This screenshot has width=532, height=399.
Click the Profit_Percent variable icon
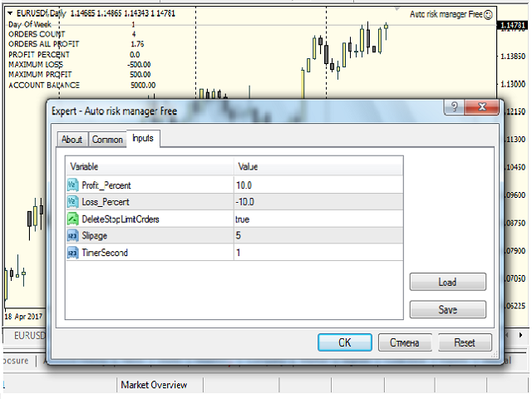click(72, 185)
